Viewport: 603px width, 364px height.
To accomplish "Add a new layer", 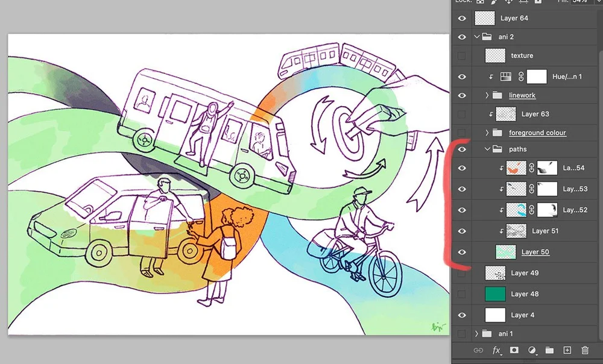I will 567,350.
